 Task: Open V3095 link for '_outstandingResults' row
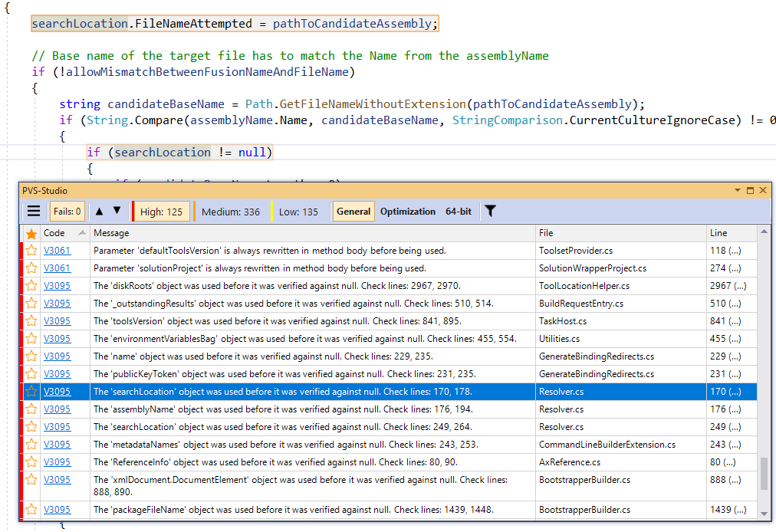(x=57, y=304)
